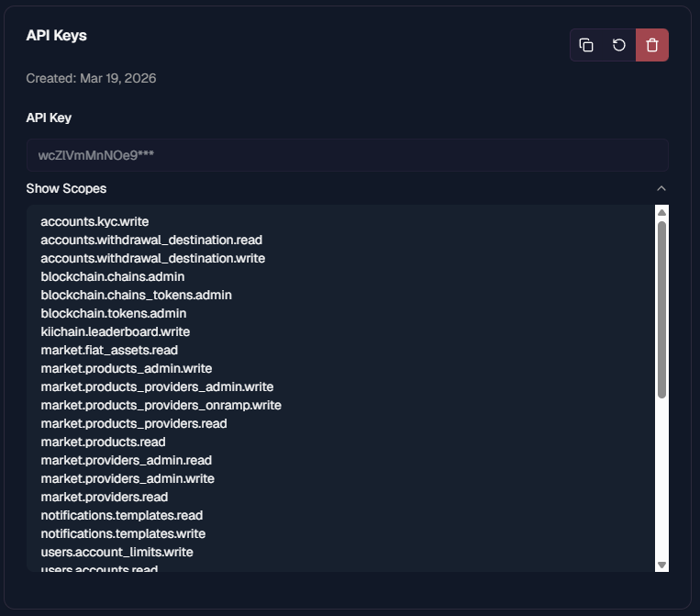
Task: Regenerate the API key via refresh icon
Action: pos(619,45)
